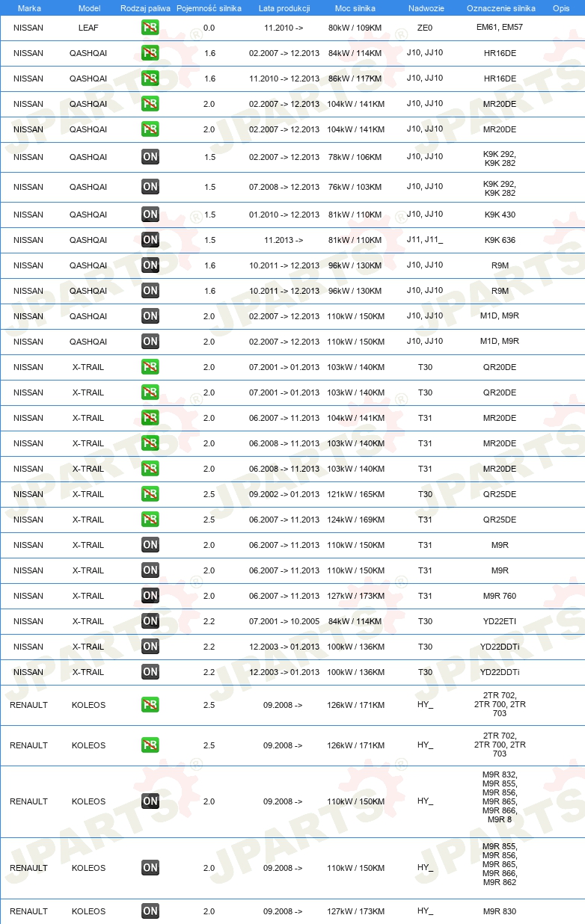This screenshot has height=924, width=585.
Task: Click the PB fuel icon for the 124kW X-TRAIL
Action: [x=150, y=520]
